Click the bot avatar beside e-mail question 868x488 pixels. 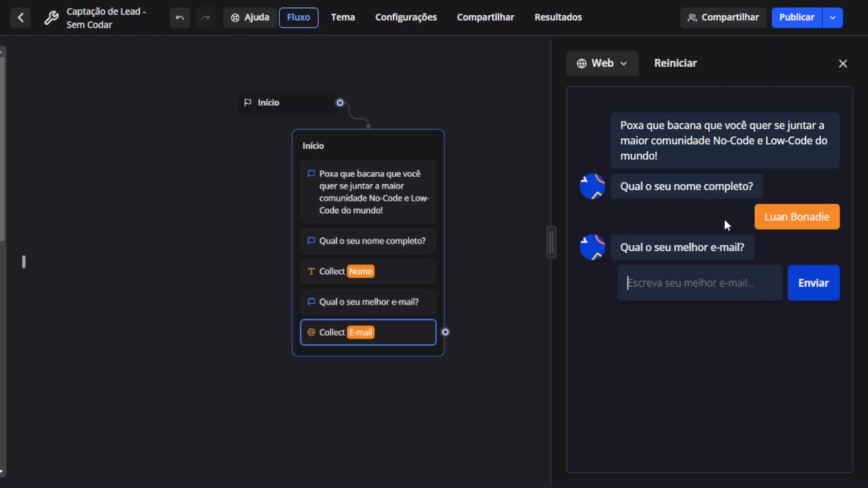point(592,247)
